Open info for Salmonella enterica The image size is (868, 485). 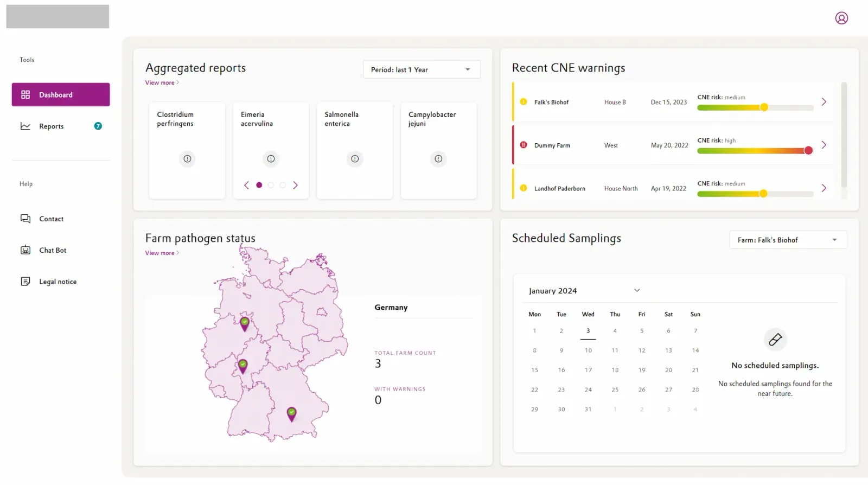355,159
